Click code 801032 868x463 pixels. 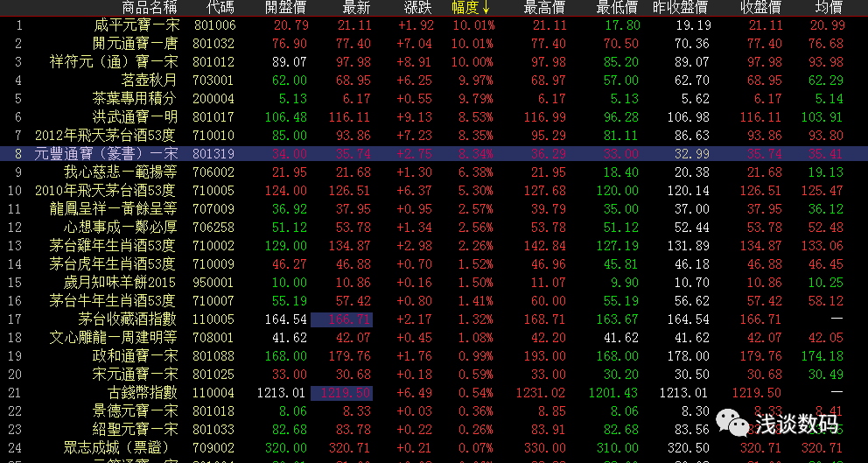213,43
